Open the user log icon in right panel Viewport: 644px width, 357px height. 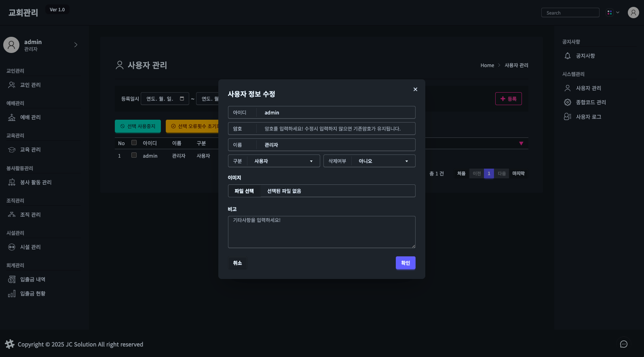(x=568, y=117)
